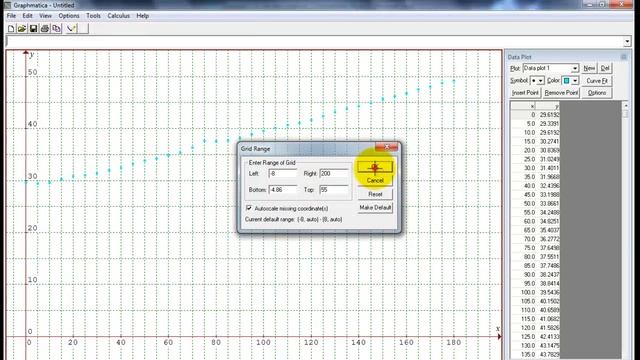Click the Left range input field
Screen dimensions: 640x360
point(283,173)
